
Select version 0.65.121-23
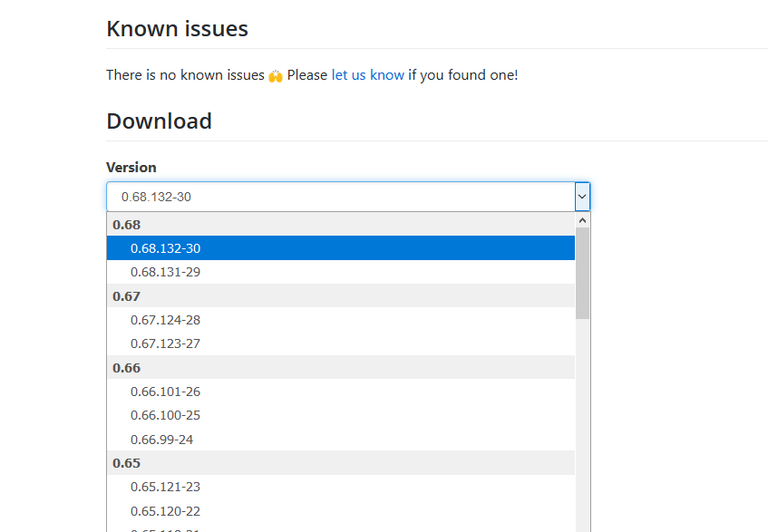pos(340,487)
